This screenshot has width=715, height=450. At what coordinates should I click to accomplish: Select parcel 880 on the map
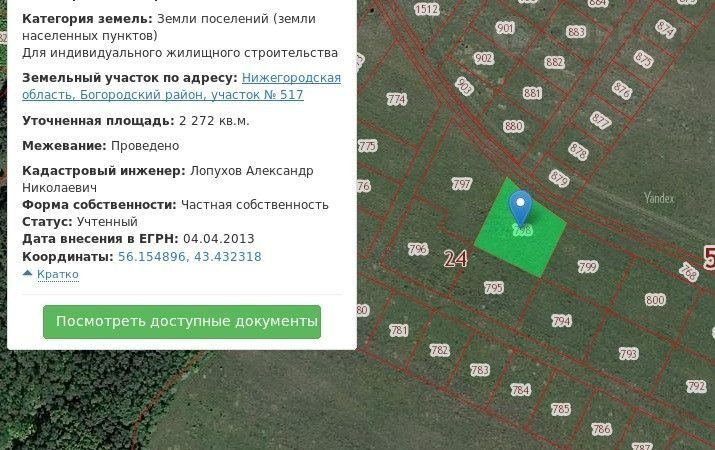click(513, 127)
